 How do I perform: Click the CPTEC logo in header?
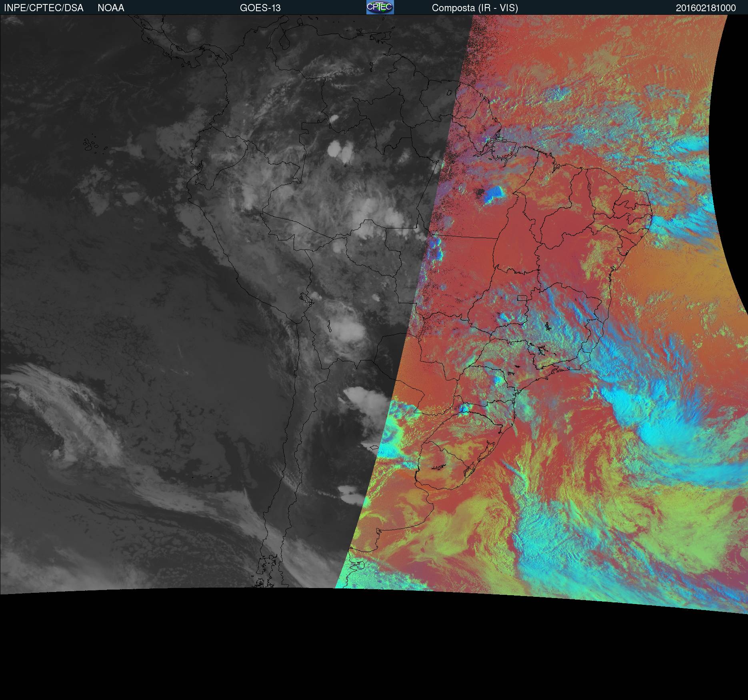[x=380, y=7]
